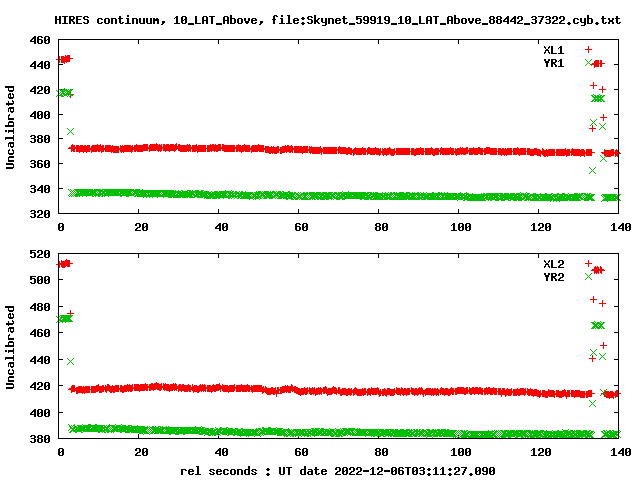
Task: Click x-axis tick 80 under XL2/YR2 plot
Action: pos(381,452)
